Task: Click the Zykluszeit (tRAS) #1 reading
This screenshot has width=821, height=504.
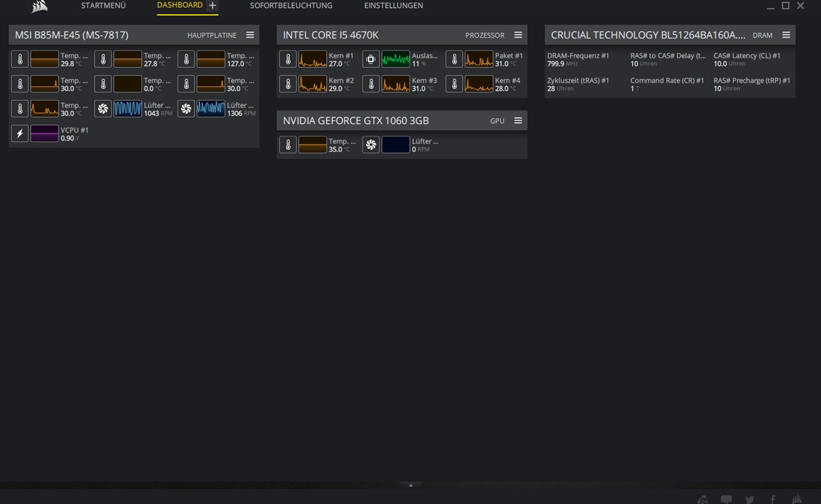Action: 578,84
